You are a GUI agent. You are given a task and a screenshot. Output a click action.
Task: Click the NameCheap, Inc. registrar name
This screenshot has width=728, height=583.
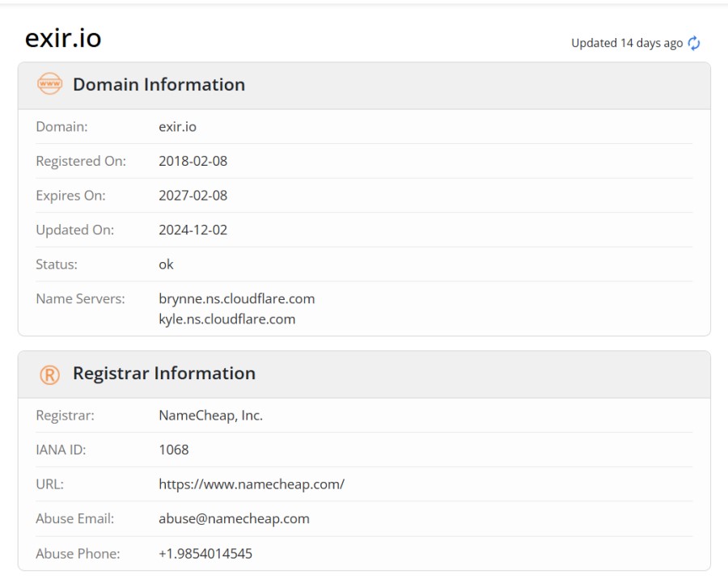(x=210, y=416)
